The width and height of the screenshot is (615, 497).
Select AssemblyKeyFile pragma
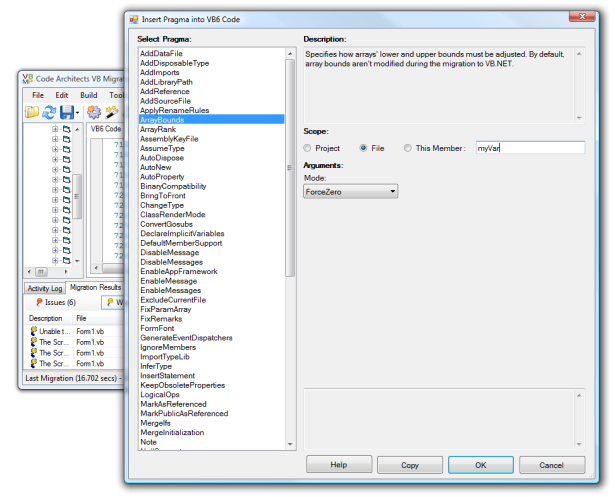point(211,138)
